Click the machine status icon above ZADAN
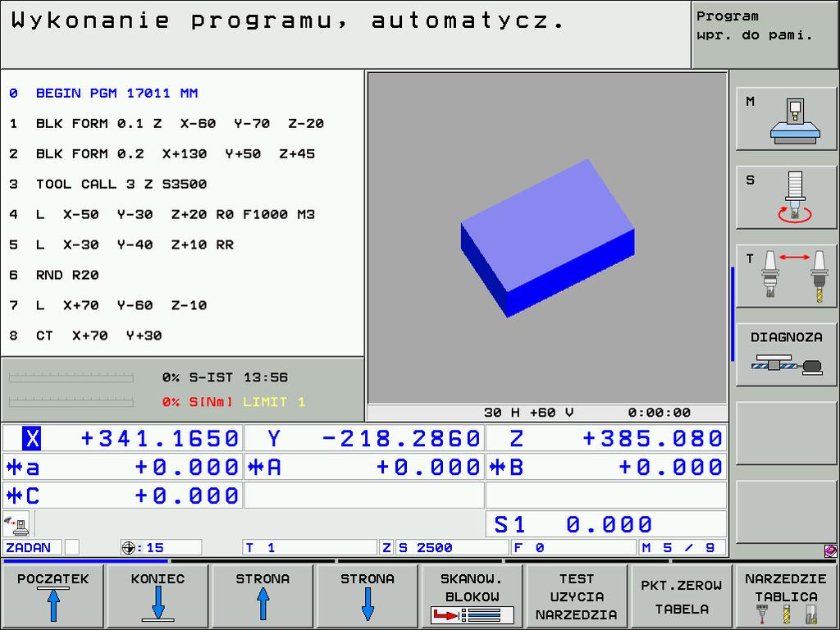Screen dimensions: 840x630 tap(16, 524)
